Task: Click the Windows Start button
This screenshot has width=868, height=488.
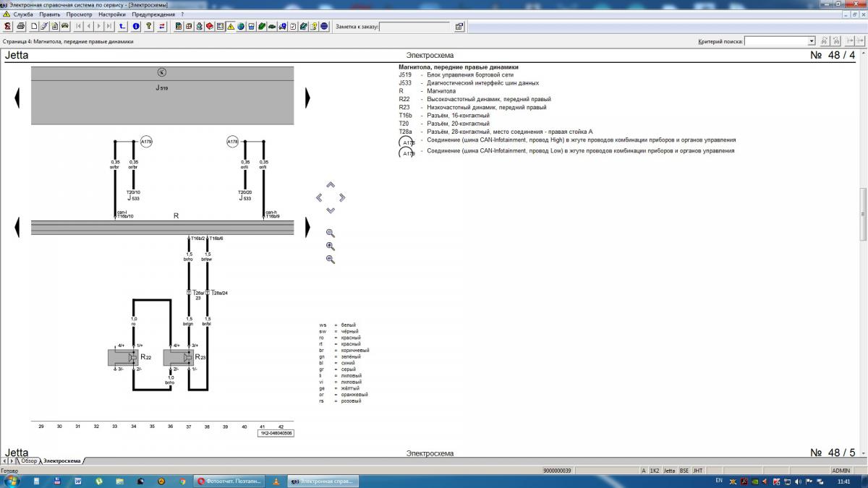Action: tap(11, 480)
